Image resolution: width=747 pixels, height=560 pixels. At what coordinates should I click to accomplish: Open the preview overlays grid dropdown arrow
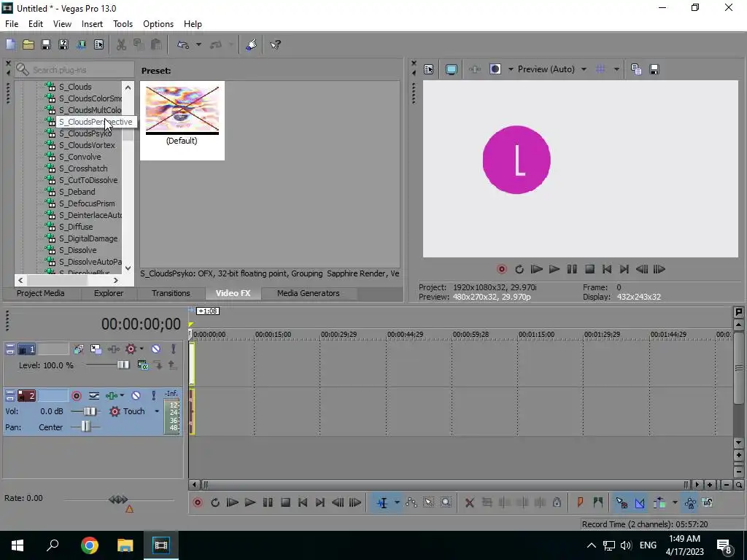click(x=616, y=69)
